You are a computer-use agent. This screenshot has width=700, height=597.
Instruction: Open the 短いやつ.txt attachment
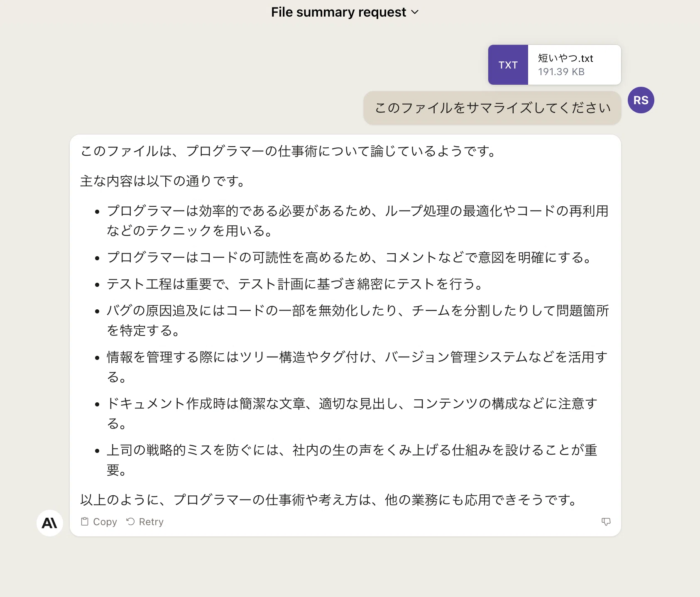pos(555,65)
